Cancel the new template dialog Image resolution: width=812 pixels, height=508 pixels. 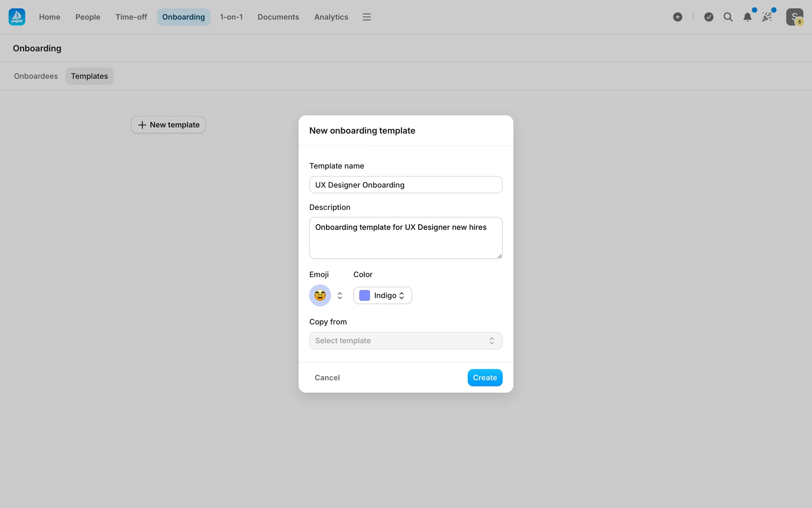coord(327,378)
